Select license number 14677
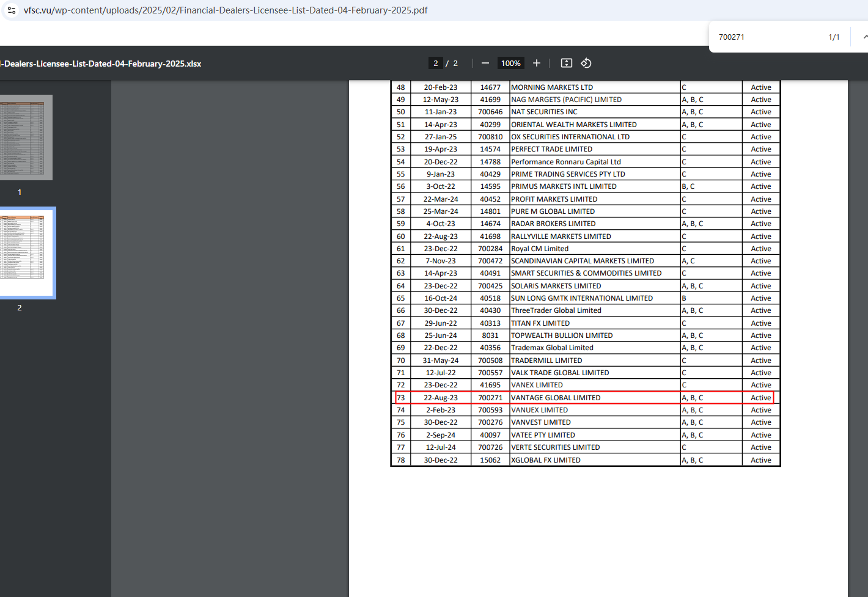The image size is (868, 597). point(490,87)
